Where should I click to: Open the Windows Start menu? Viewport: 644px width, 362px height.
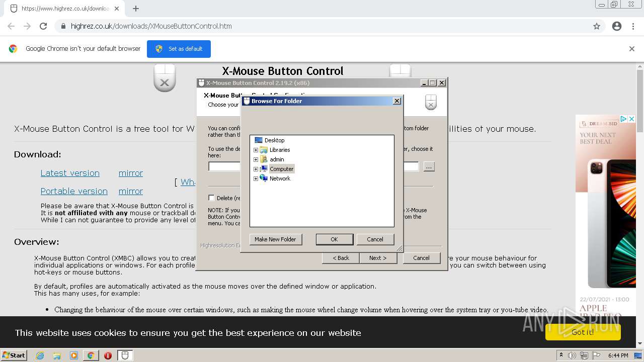(x=14, y=355)
